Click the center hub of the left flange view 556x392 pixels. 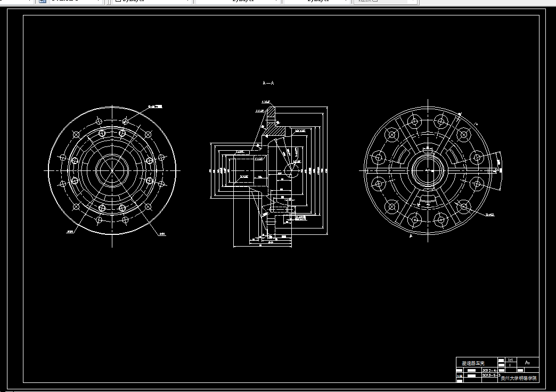112,170
